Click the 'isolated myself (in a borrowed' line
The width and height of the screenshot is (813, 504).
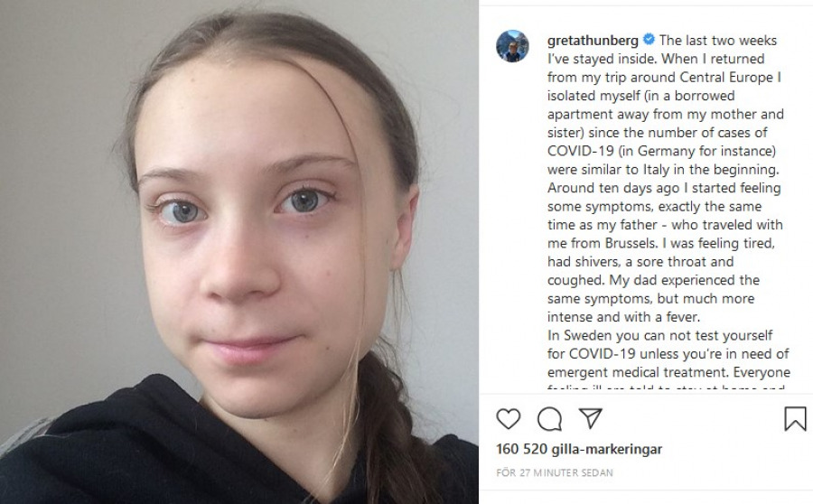point(640,96)
